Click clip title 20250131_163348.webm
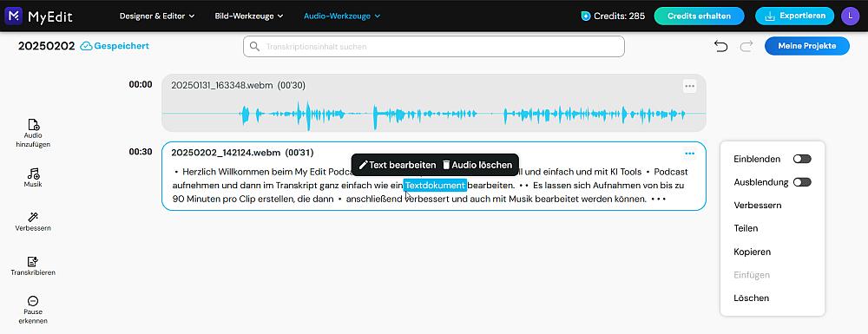Image resolution: width=868 pixels, height=334 pixels. pyautogui.click(x=222, y=85)
